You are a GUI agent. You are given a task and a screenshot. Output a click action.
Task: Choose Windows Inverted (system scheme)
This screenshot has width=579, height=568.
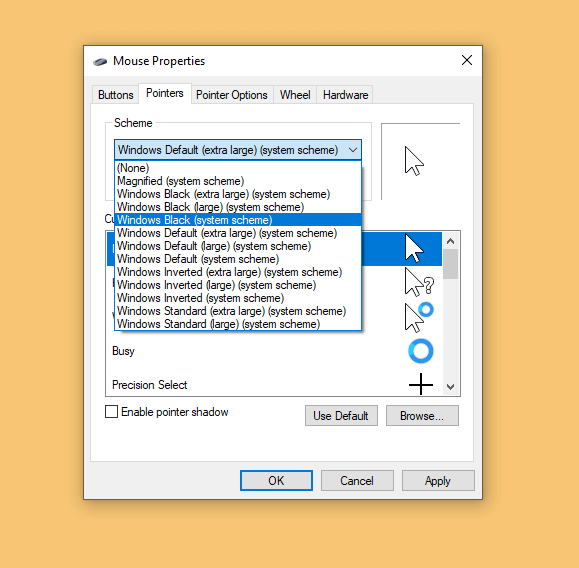(x=238, y=298)
